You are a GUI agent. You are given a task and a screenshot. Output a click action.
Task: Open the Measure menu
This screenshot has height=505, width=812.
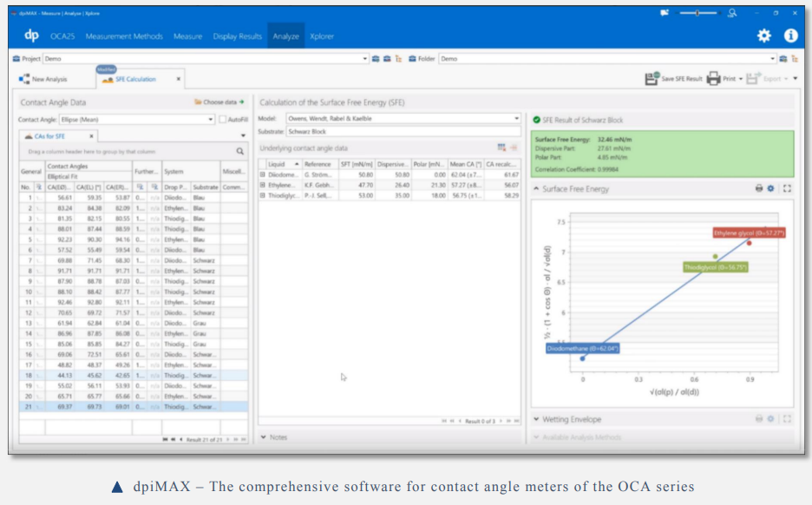(x=187, y=36)
